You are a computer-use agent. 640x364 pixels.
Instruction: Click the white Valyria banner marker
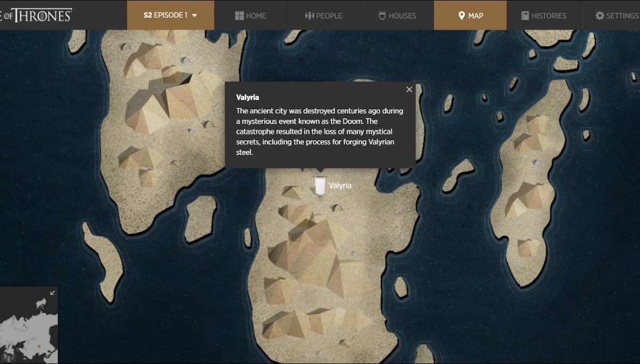(x=320, y=185)
